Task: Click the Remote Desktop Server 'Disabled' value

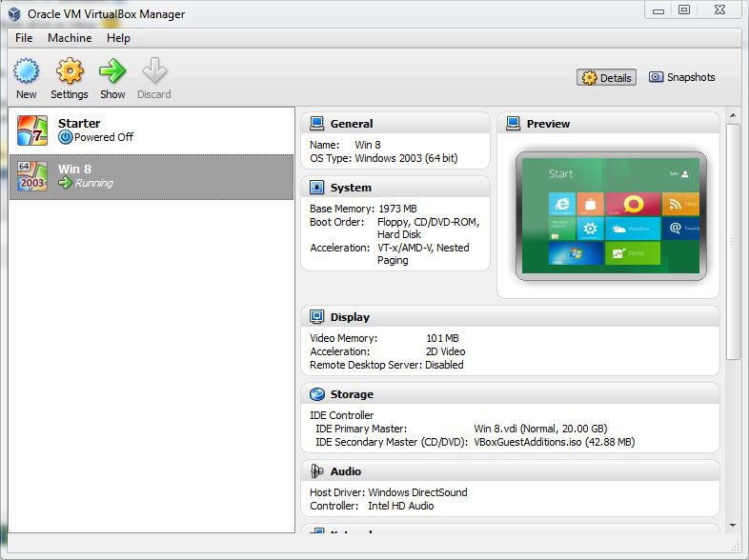Action: click(444, 365)
